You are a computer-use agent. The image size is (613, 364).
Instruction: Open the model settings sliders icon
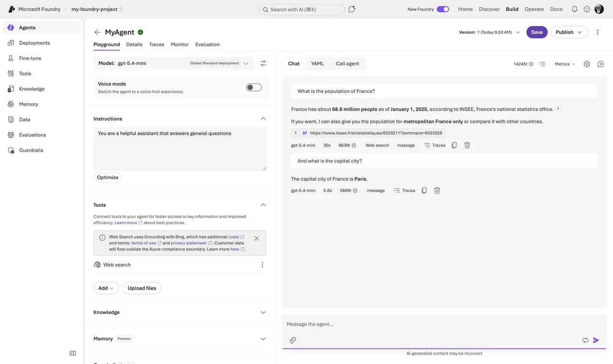pos(263,63)
